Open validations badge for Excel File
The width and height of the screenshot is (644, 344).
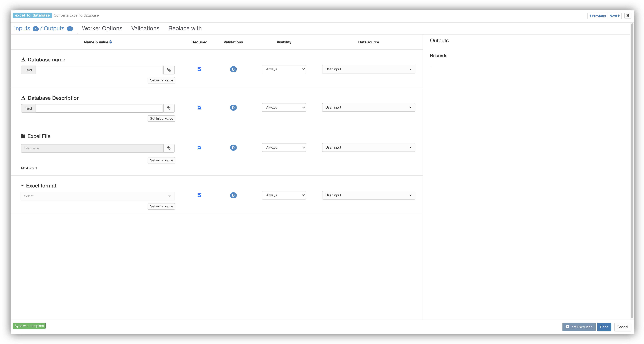(x=233, y=148)
